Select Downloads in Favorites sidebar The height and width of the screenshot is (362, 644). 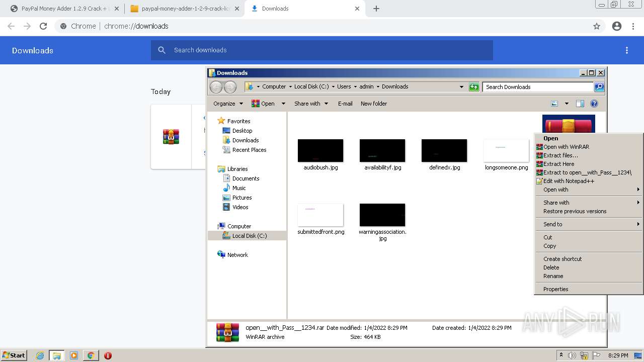pos(246,140)
